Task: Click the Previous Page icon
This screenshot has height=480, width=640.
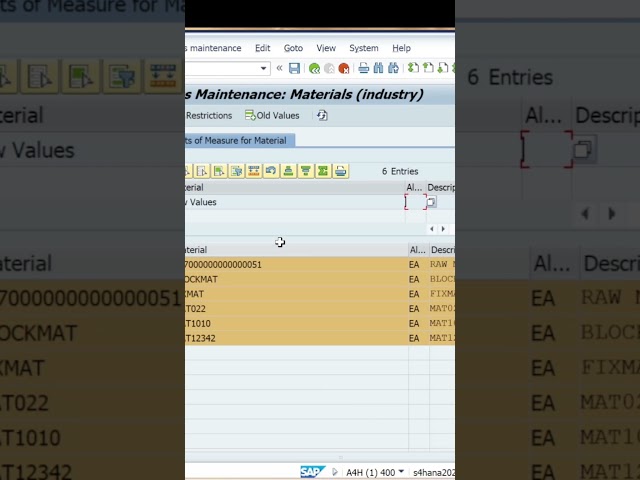Action: tap(428, 68)
